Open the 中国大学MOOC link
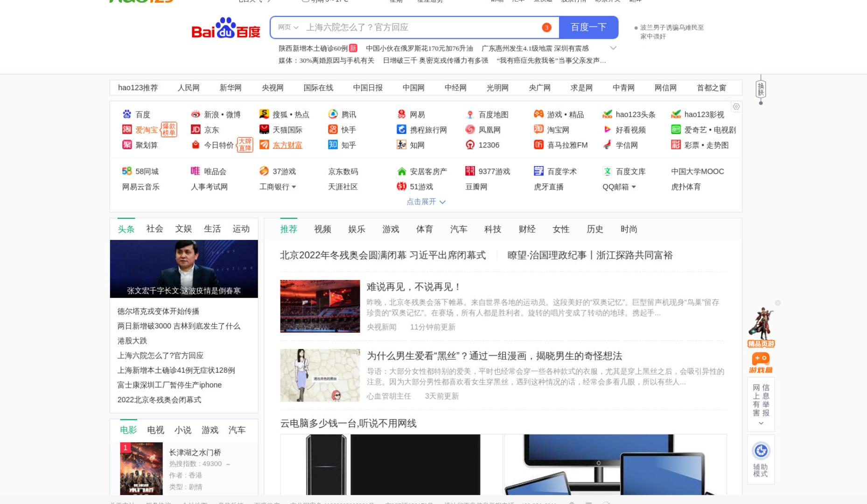This screenshot has height=504, width=867. tap(698, 171)
